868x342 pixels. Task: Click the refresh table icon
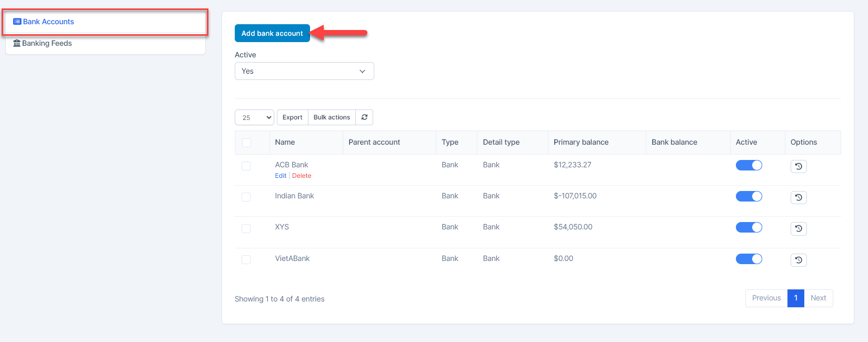click(x=364, y=117)
